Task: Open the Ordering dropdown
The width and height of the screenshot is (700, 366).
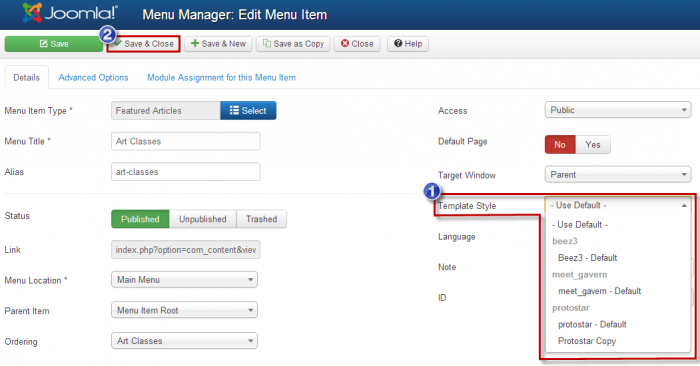Action: click(184, 341)
